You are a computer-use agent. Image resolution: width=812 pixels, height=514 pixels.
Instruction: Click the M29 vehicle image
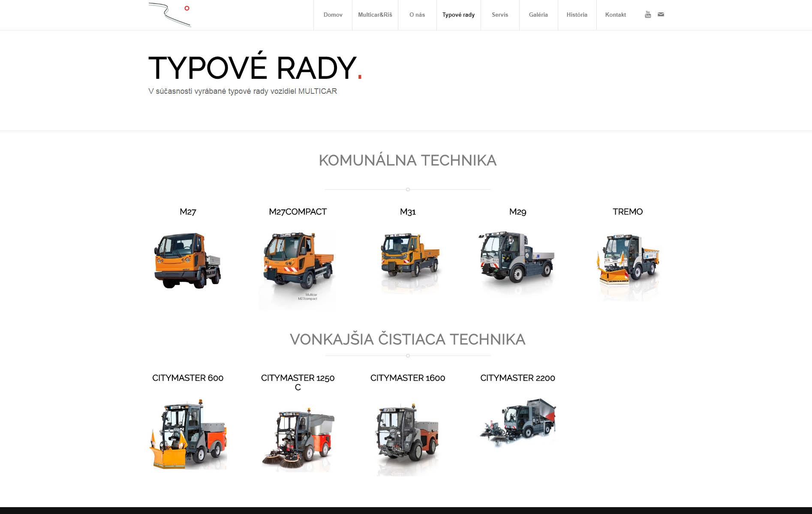pyautogui.click(x=517, y=260)
